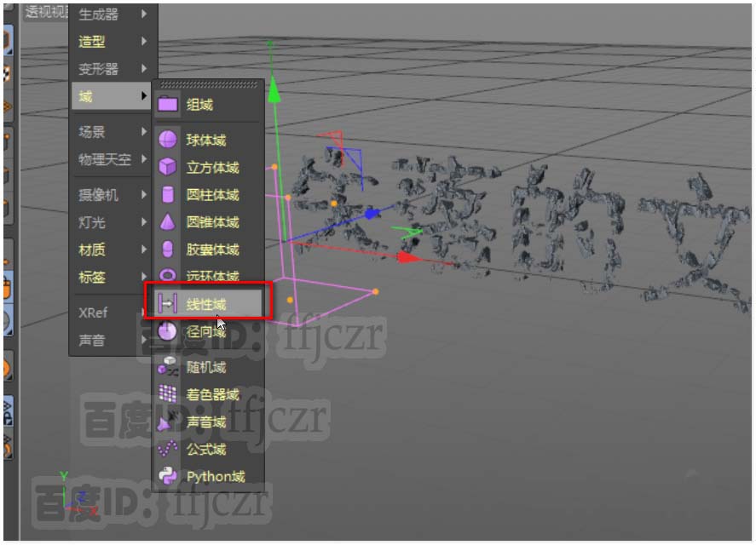
Task: Expand arrow beside 灯光
Action: click(x=144, y=222)
